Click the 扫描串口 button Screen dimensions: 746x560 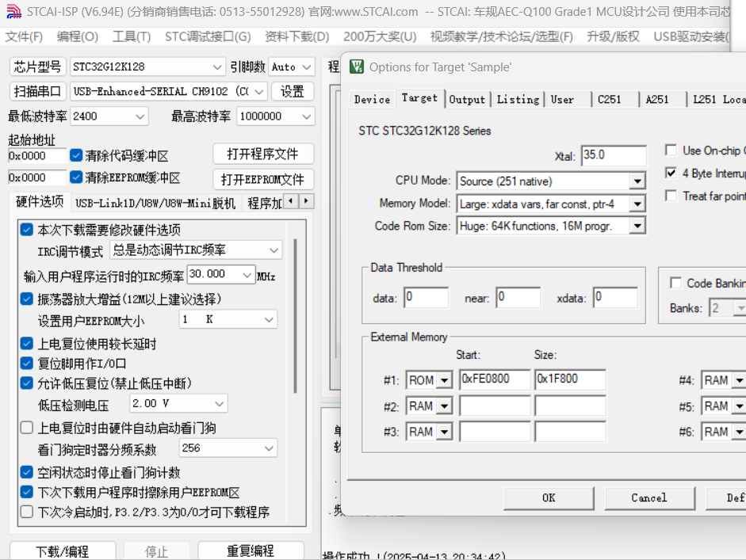tap(37, 91)
